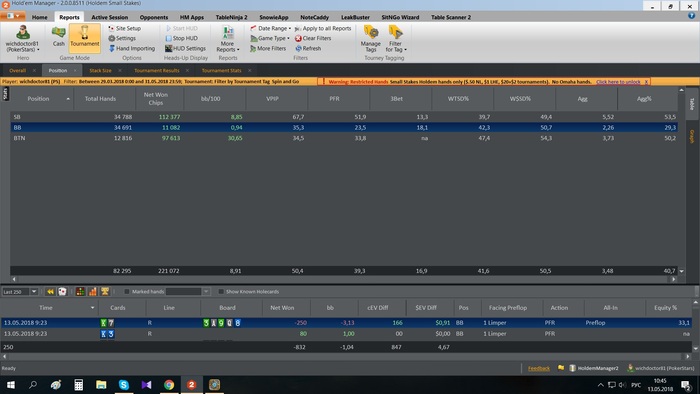
Task: Open the Hero player selector icon
Action: point(22,33)
